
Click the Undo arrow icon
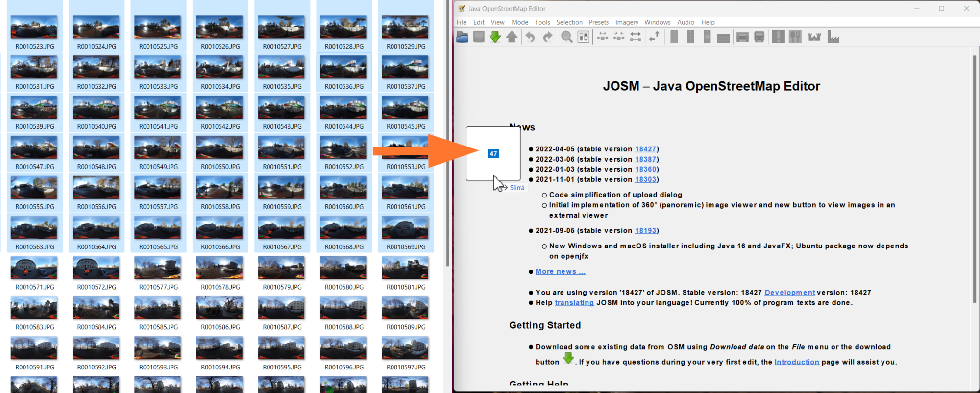[x=530, y=37]
